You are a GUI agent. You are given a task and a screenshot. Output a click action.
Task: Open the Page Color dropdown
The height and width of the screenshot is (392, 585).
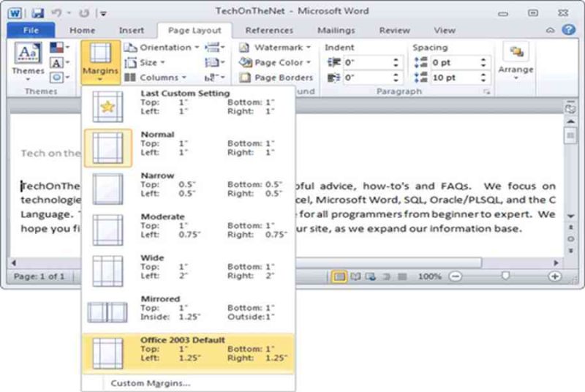[275, 62]
